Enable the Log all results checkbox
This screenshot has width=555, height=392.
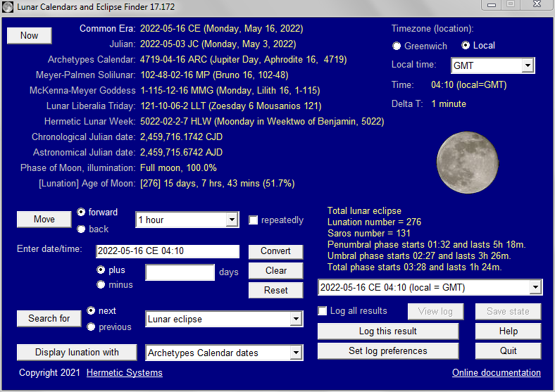pyautogui.click(x=322, y=311)
